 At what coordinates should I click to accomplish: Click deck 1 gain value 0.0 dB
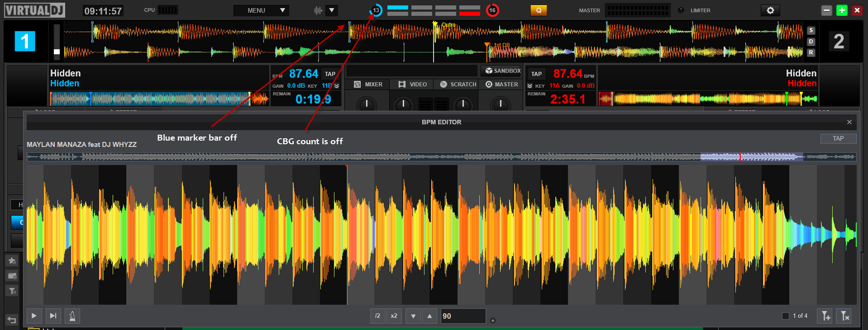296,86
